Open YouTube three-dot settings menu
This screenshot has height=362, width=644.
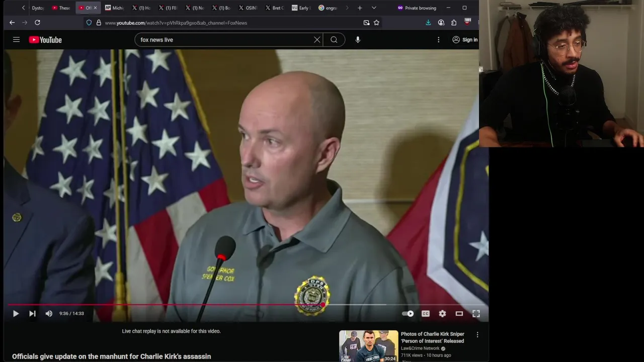tap(438, 40)
